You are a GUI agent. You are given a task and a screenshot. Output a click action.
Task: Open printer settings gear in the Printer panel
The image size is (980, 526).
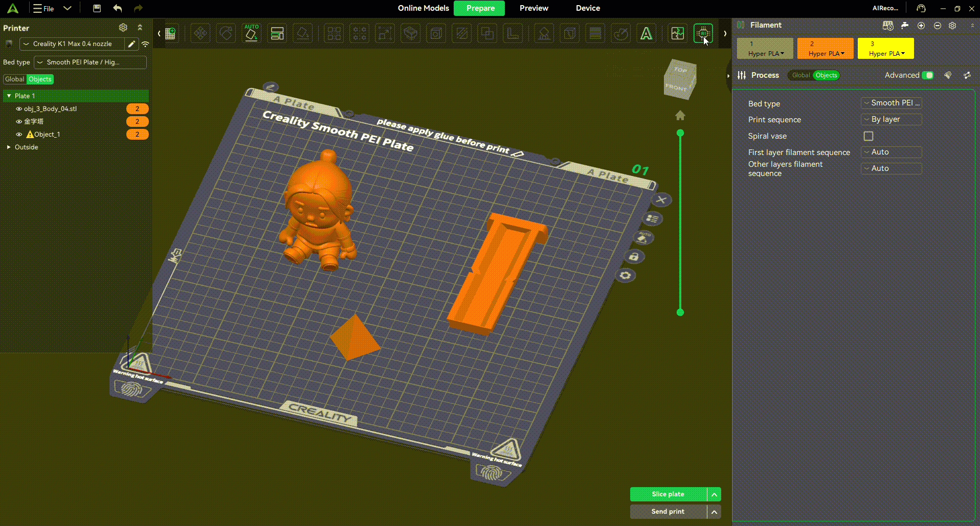[123, 28]
